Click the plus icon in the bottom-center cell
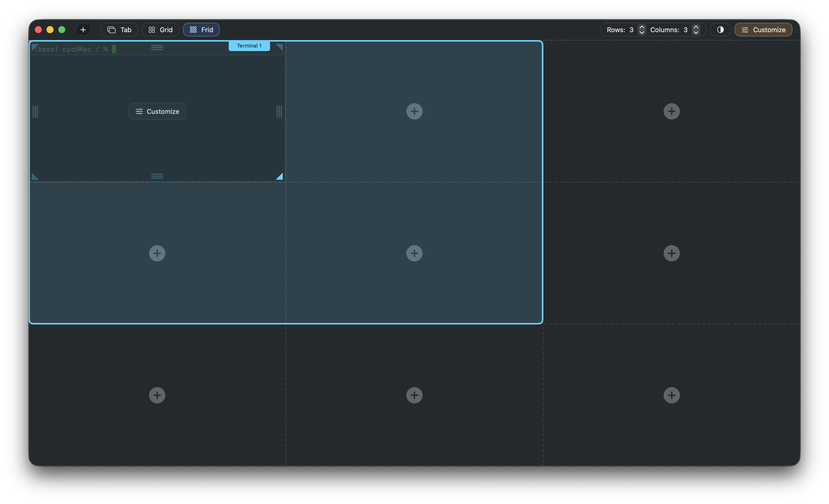 click(414, 395)
